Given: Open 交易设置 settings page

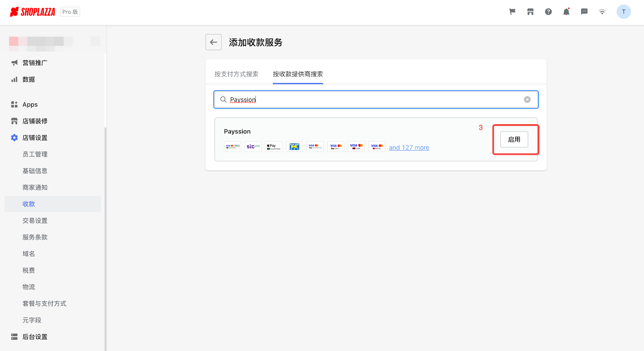Looking at the screenshot, I should click(35, 221).
